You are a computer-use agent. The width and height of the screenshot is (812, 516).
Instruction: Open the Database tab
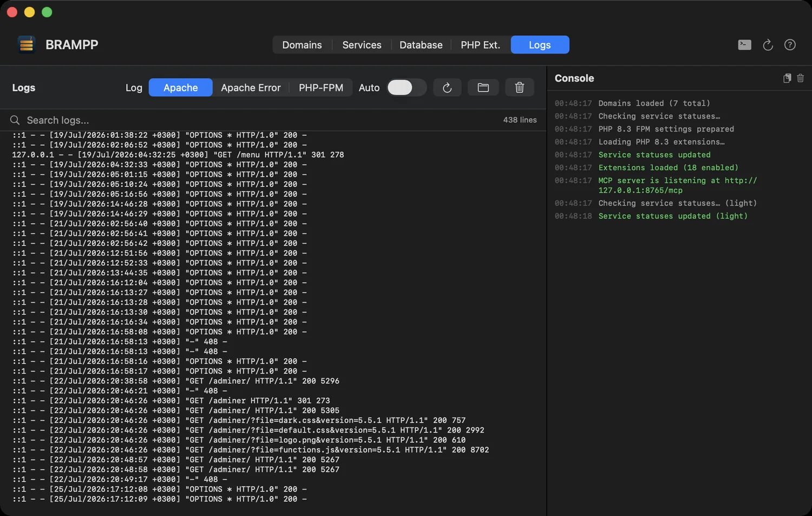click(x=421, y=45)
